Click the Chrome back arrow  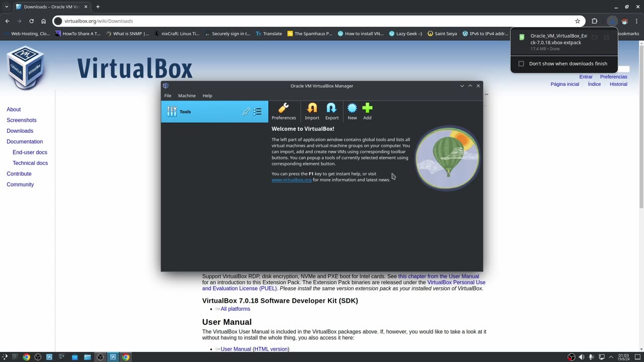[7, 21]
